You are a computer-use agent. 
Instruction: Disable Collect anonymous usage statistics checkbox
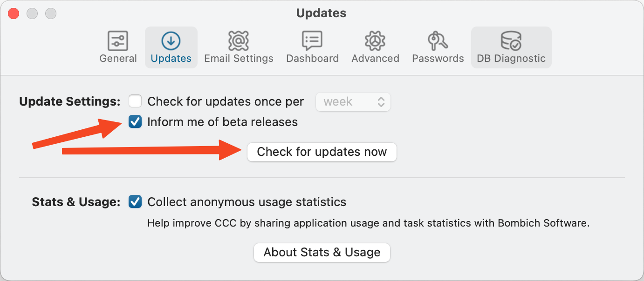(135, 202)
